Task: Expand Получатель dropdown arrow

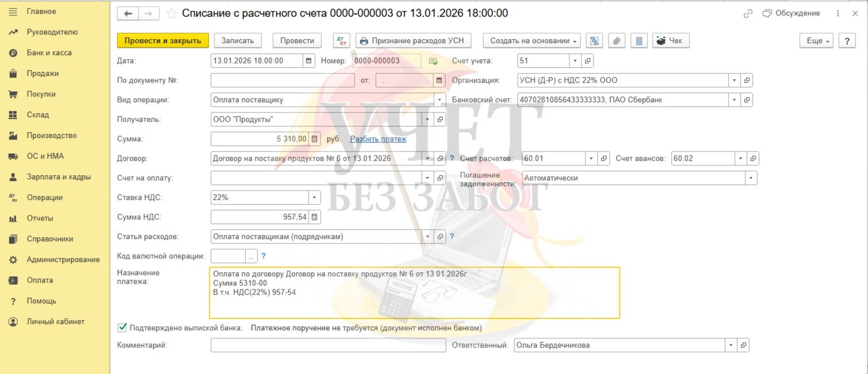Action: point(428,119)
